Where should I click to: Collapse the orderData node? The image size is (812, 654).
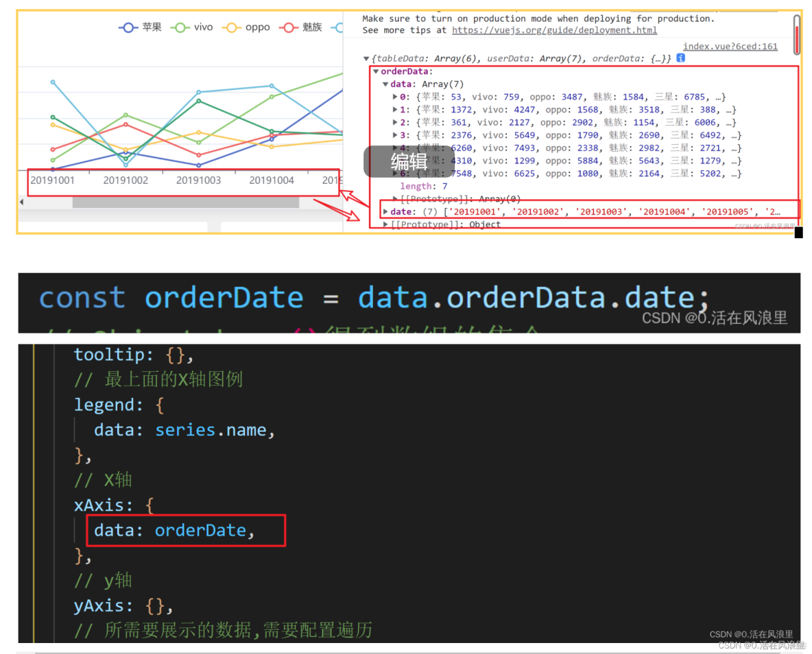pyautogui.click(x=376, y=71)
